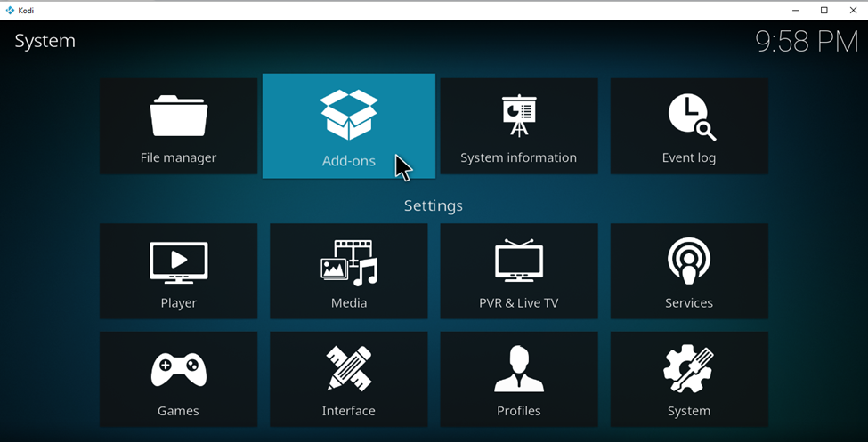Click the Kodi logo in title bar
The width and height of the screenshot is (868, 442).
10,10
